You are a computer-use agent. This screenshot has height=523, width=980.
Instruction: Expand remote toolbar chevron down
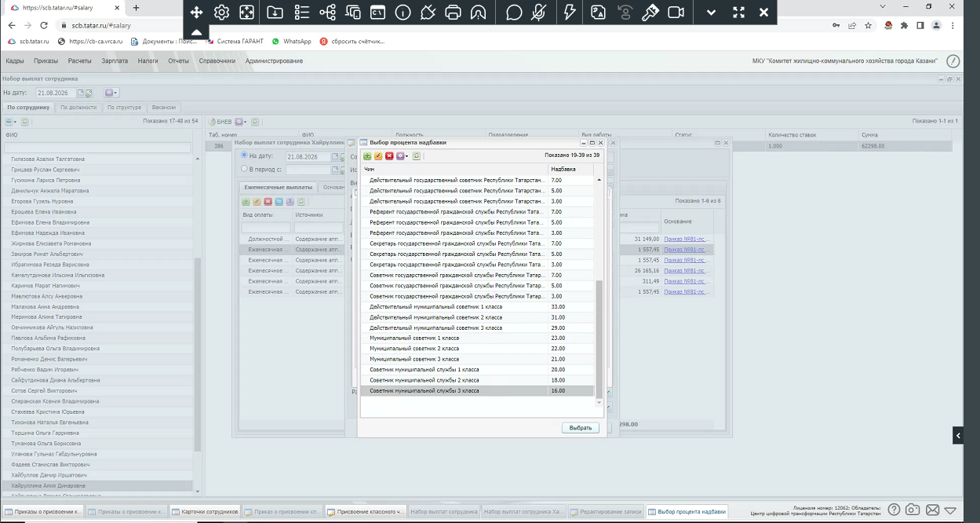click(711, 13)
